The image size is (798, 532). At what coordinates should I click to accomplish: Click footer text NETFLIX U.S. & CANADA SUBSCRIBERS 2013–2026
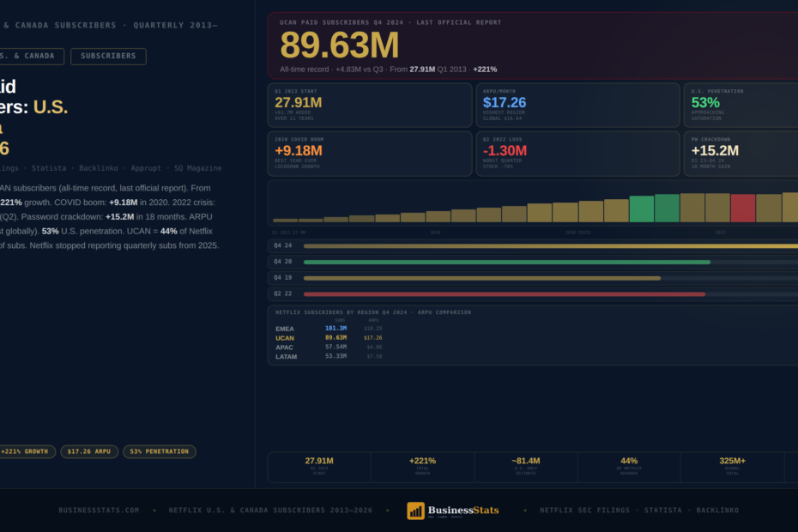point(270,510)
